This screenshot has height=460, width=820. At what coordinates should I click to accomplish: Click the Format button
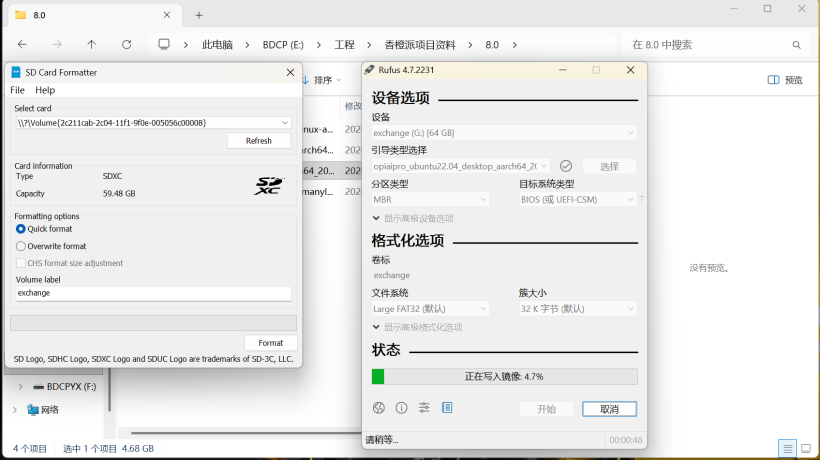(270, 343)
